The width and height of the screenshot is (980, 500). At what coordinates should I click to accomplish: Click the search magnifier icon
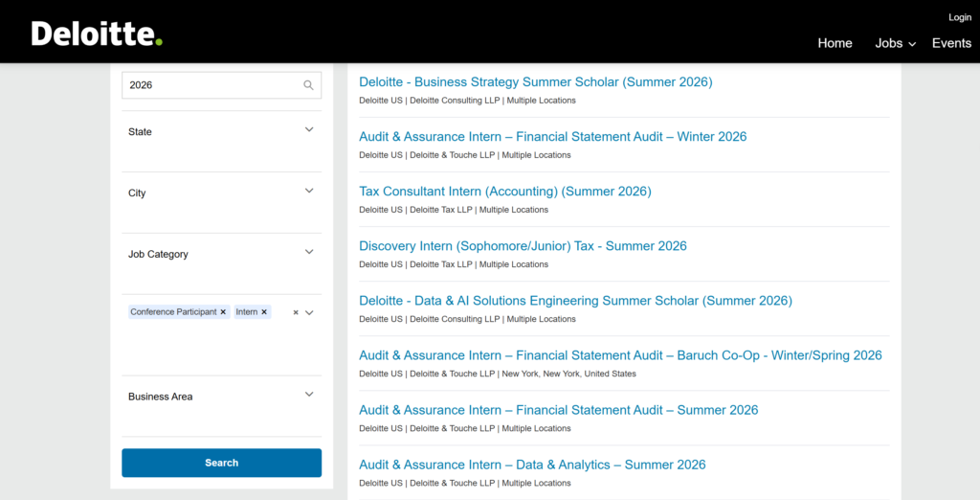tap(308, 85)
